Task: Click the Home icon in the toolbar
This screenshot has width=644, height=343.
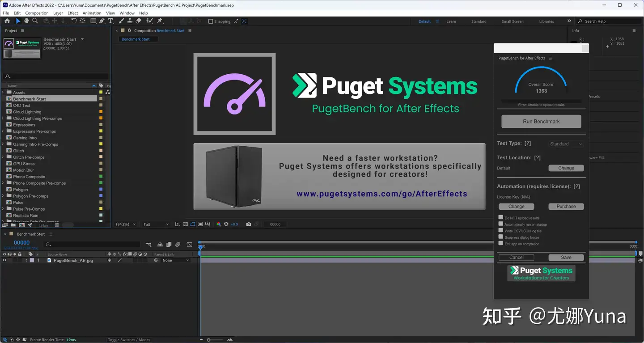Action: [x=7, y=21]
